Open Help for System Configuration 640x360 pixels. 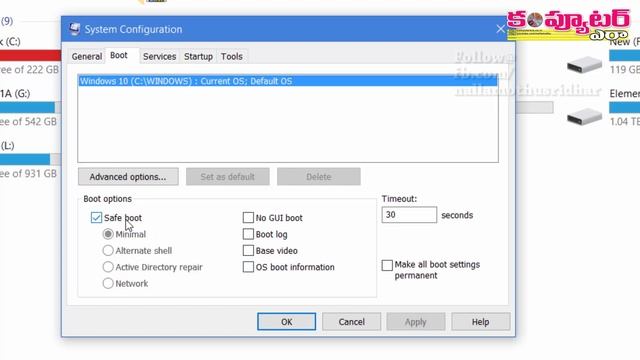[x=480, y=322]
